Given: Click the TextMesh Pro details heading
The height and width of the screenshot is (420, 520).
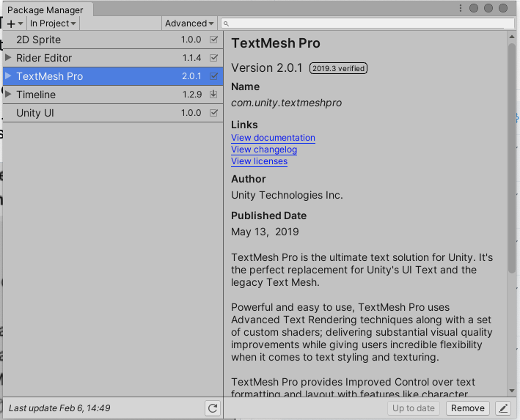Looking at the screenshot, I should [x=276, y=43].
